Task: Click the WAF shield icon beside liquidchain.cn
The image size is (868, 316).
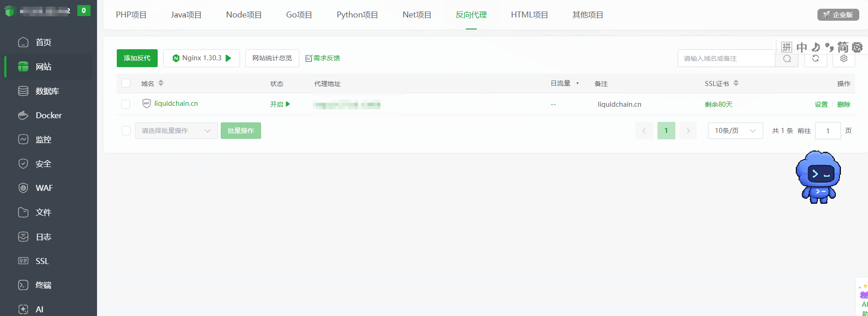Action: (146, 103)
